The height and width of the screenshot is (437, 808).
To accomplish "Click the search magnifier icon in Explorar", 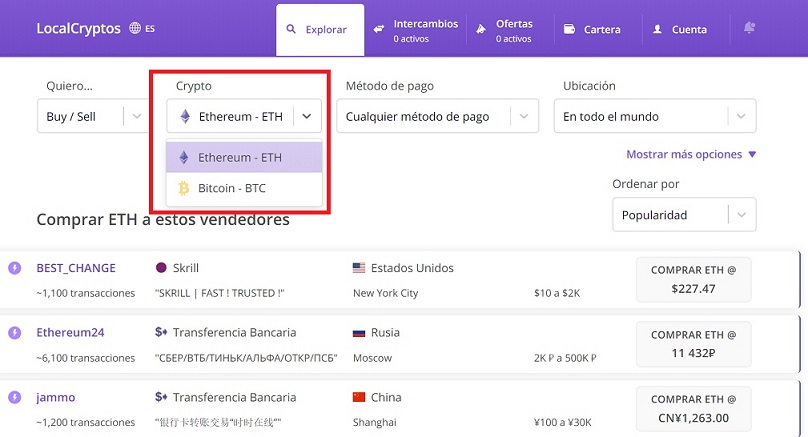I will (x=291, y=29).
